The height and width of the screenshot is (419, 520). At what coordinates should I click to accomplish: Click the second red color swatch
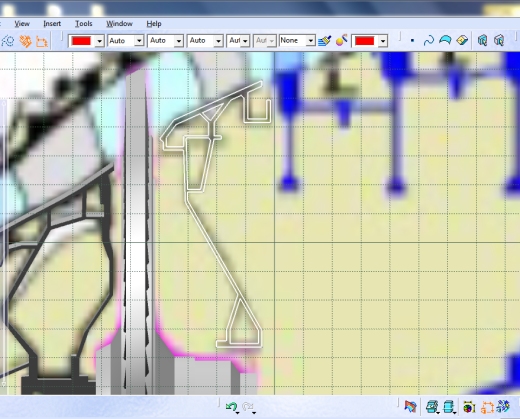click(364, 41)
